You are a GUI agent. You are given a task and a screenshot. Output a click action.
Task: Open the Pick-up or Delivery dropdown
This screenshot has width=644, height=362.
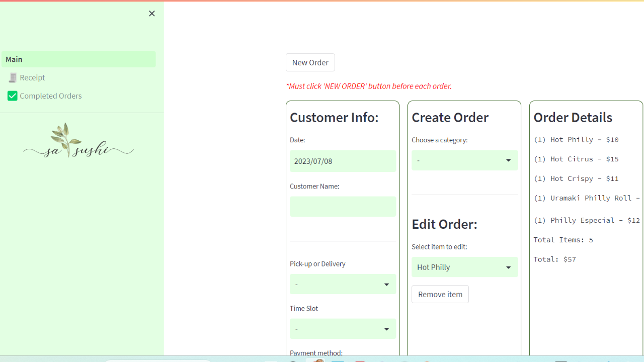tap(342, 284)
